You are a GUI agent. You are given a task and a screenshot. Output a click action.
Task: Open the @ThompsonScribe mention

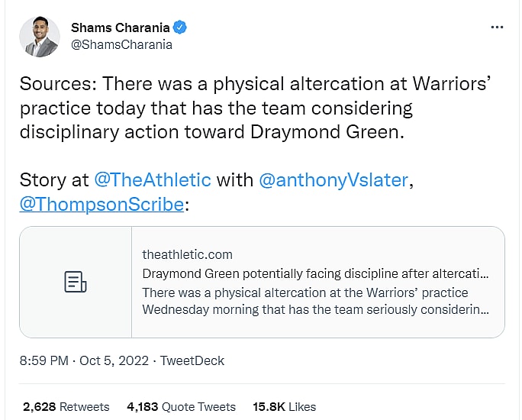[x=101, y=204]
